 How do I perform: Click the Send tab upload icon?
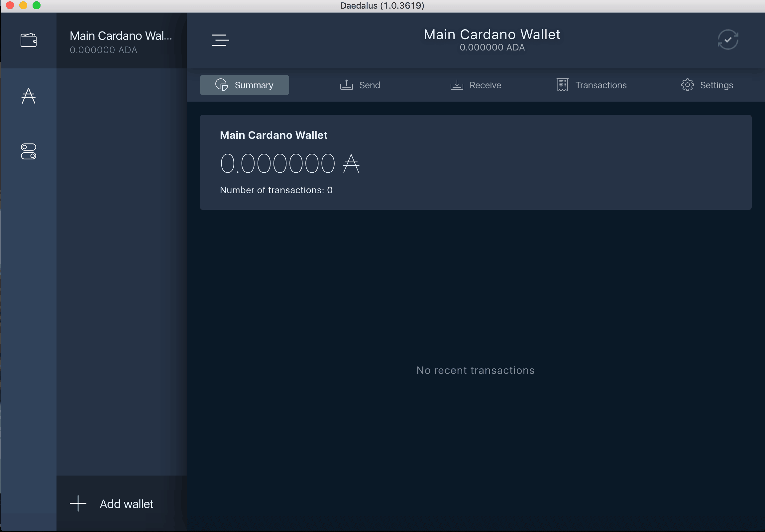click(346, 85)
